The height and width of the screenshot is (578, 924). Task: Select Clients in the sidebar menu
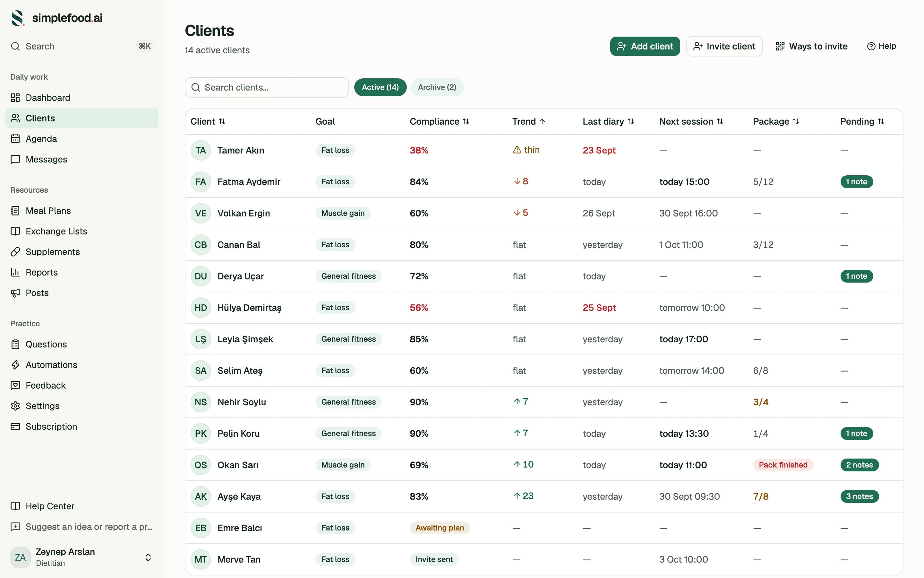point(81,118)
